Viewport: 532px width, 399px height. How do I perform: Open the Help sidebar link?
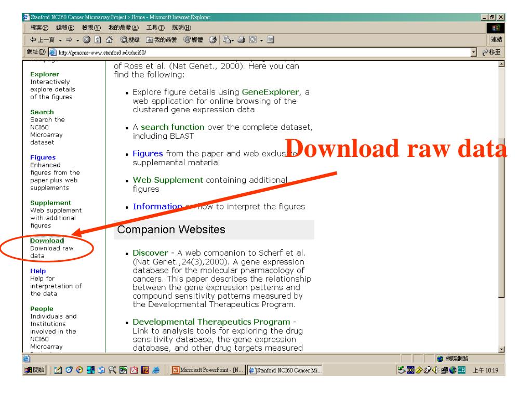37,271
